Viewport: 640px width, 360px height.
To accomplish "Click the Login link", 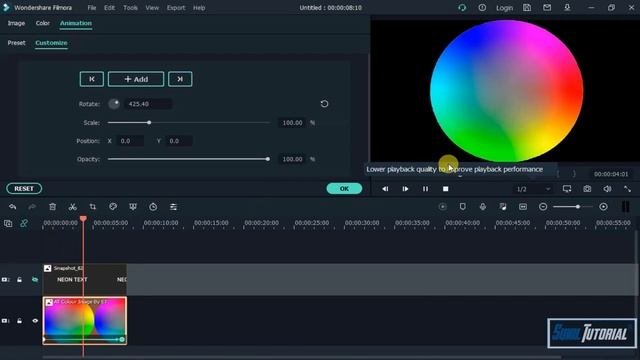I will [504, 8].
